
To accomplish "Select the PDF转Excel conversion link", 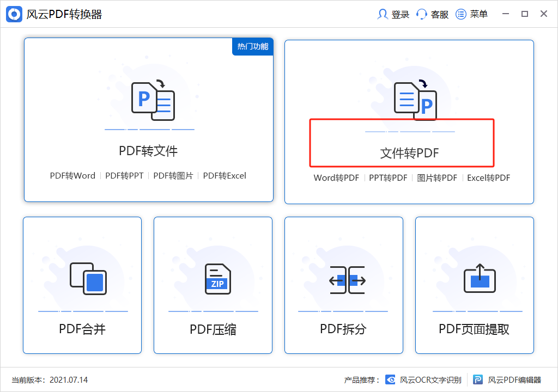I will pos(225,176).
